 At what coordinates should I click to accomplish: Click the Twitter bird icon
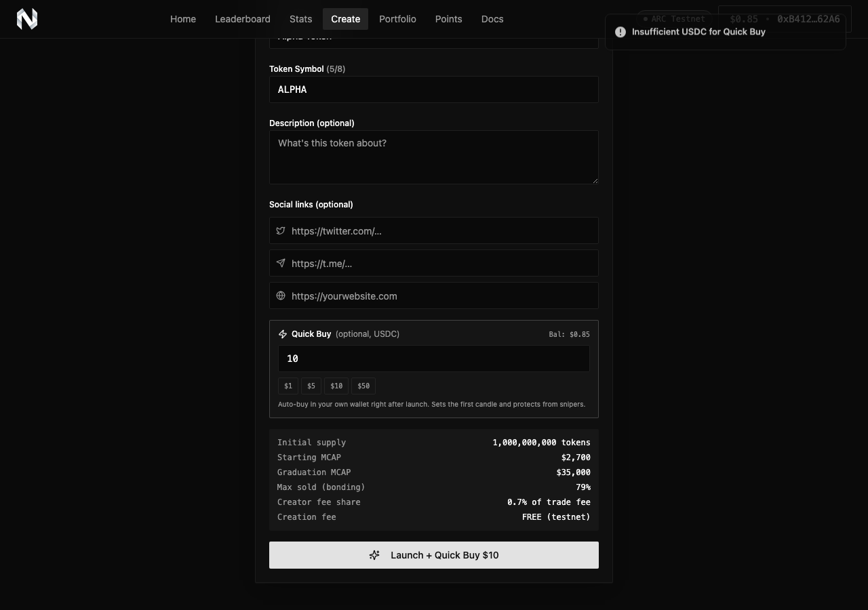281,230
